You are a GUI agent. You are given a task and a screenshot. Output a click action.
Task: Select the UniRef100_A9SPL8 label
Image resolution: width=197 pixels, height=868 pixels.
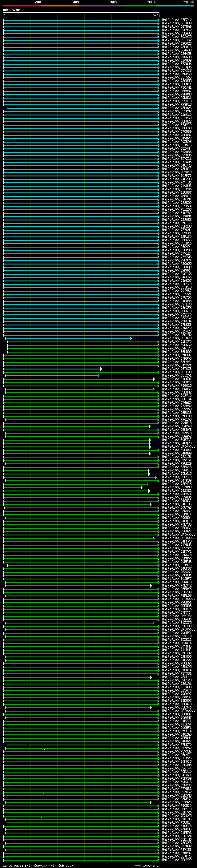coord(176,104)
